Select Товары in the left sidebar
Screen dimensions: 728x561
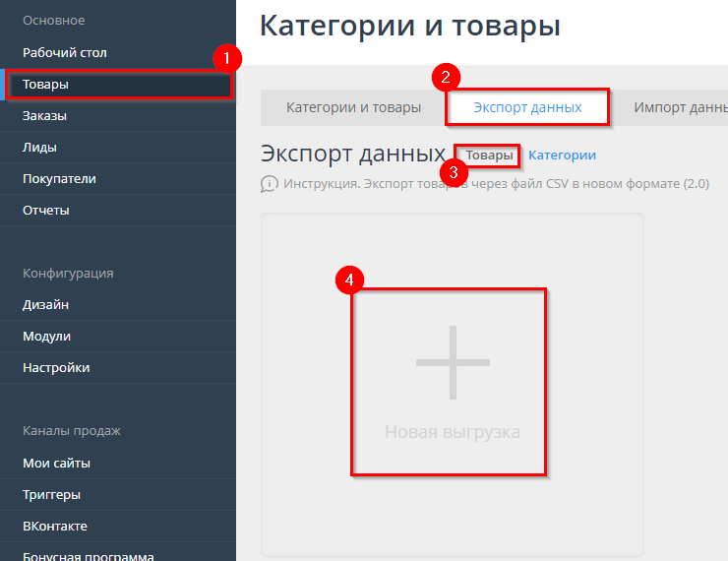coord(45,85)
